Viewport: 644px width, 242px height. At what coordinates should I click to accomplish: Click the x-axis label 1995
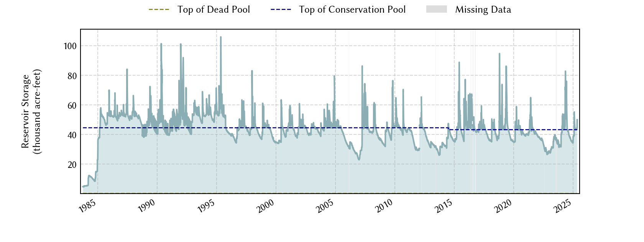pos(206,206)
